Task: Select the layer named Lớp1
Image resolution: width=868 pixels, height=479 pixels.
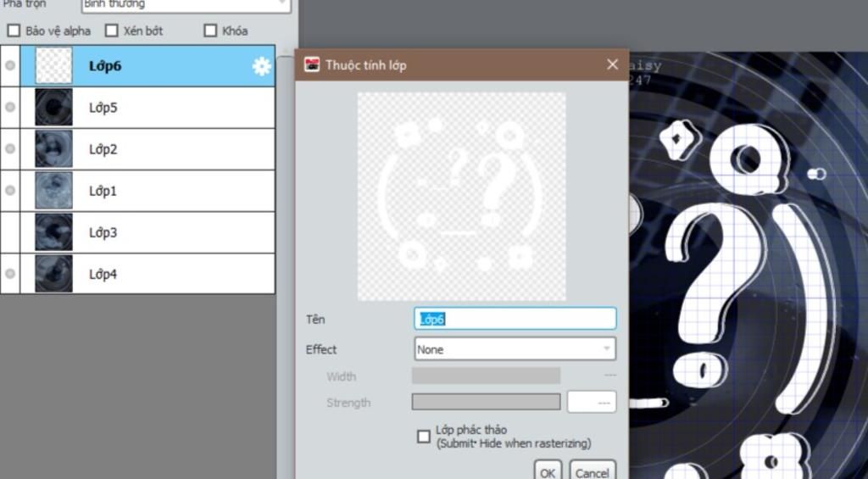Action: 103,191
